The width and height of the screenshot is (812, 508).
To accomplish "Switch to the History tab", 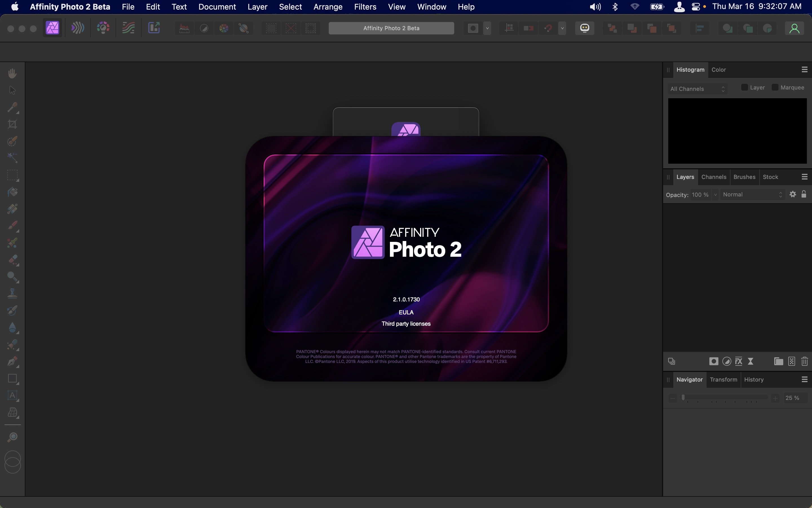I will click(754, 379).
